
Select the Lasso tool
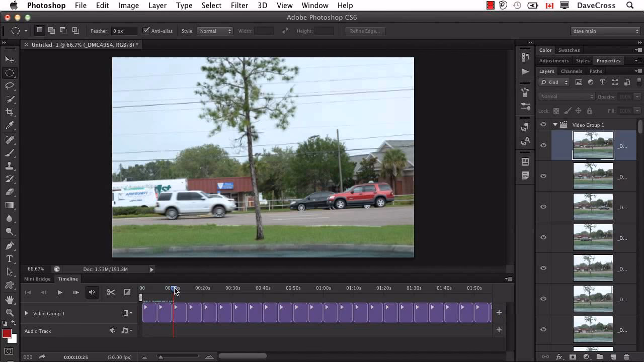point(10,86)
